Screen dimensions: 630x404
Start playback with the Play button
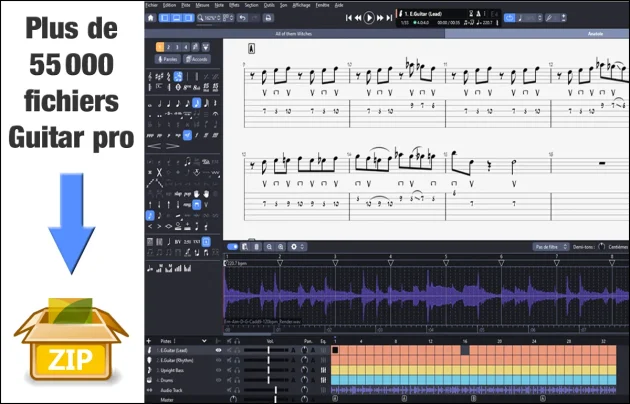point(368,18)
